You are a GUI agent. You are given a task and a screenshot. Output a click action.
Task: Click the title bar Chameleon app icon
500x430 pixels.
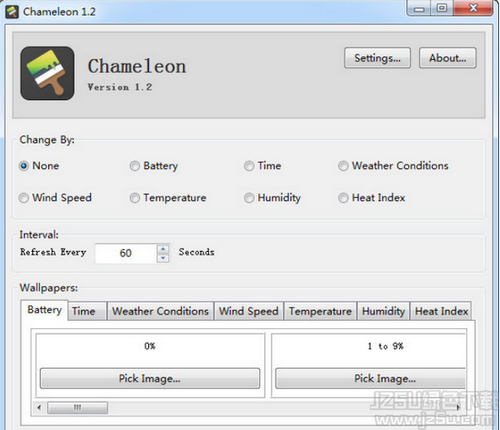point(12,12)
